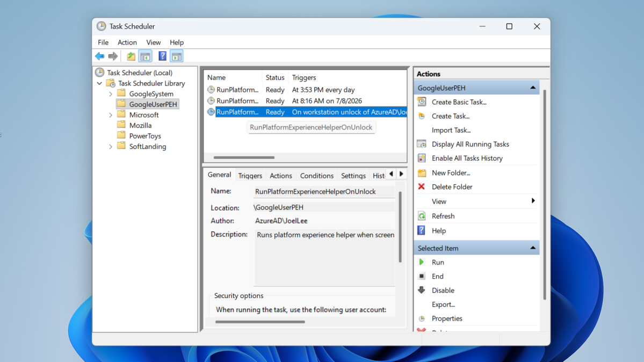Open the Action menu
644x362 pixels.
[x=127, y=42]
